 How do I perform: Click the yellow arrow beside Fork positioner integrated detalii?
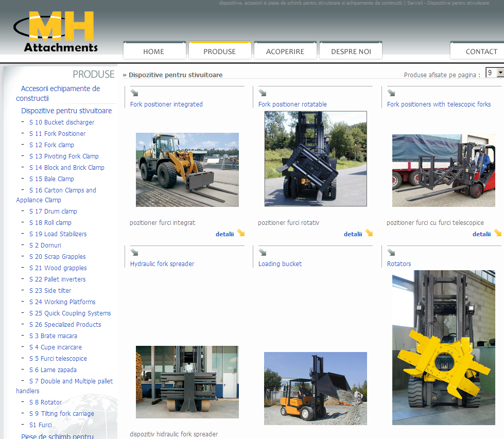point(240,233)
